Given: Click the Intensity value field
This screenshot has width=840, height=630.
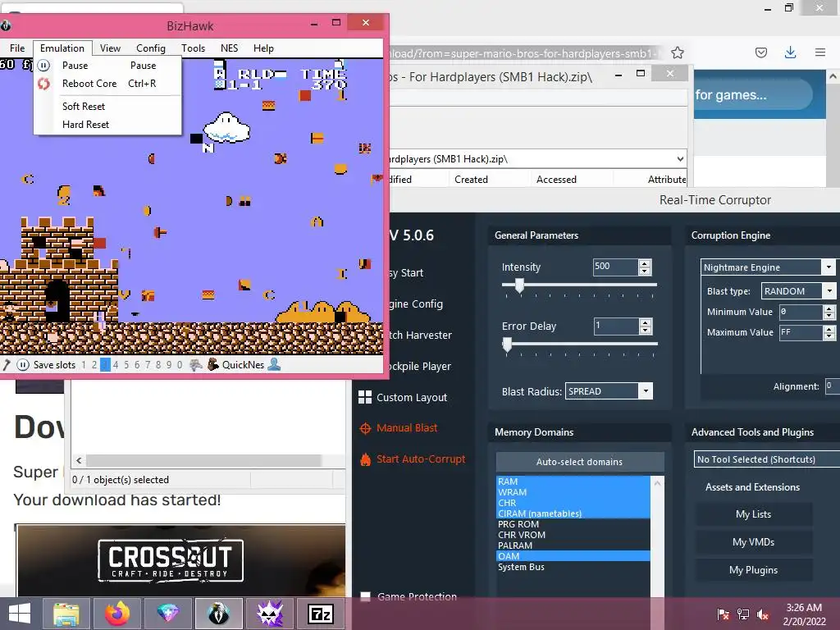Looking at the screenshot, I should click(615, 267).
